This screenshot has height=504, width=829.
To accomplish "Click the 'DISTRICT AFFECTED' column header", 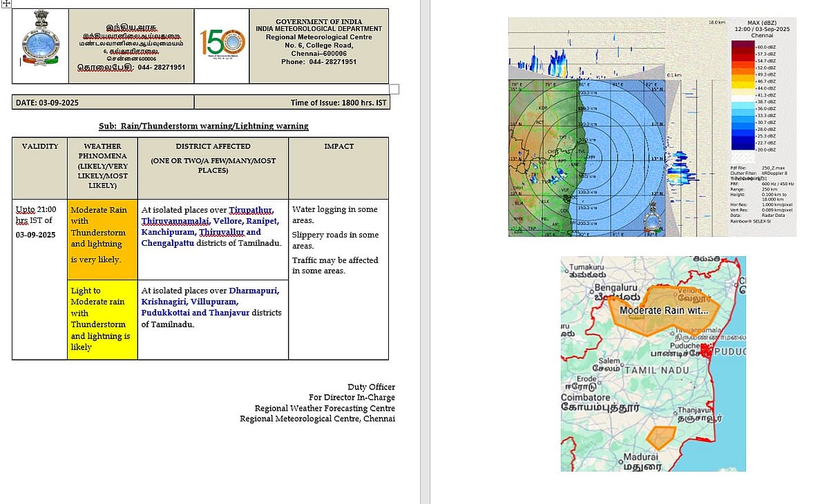I will pyautogui.click(x=213, y=146).
